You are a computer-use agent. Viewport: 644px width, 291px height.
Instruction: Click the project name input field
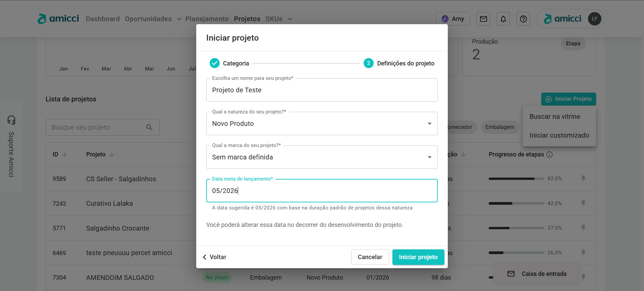(322, 90)
